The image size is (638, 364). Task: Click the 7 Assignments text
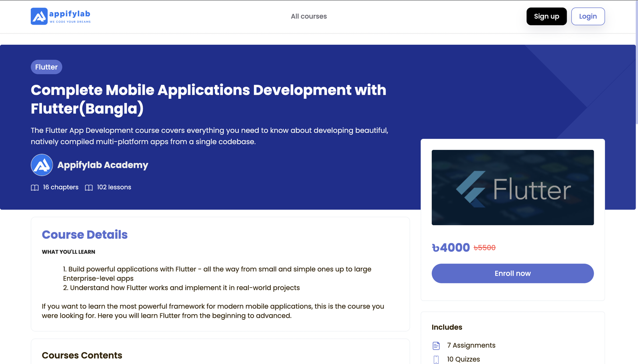[471, 345]
